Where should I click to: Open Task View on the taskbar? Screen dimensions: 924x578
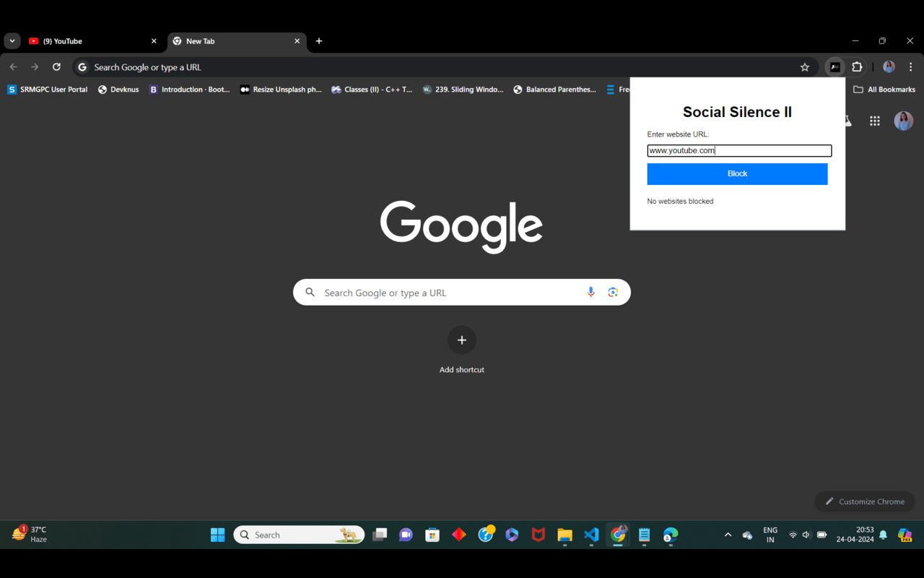(380, 535)
